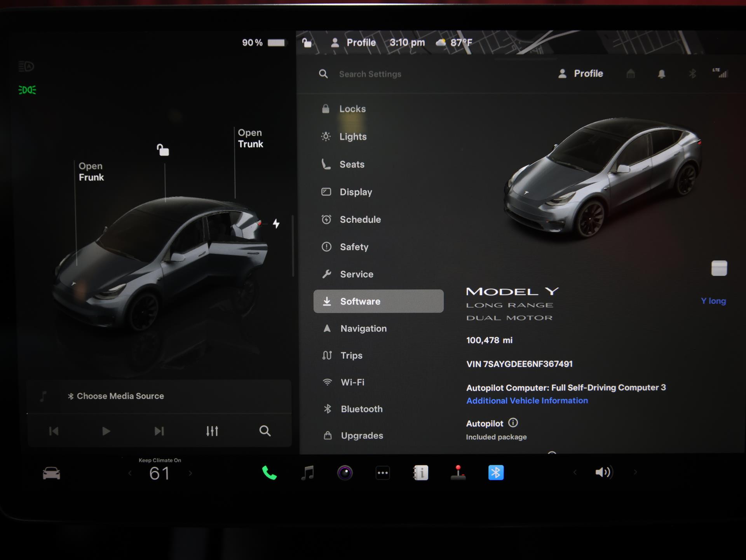This screenshot has height=560, width=746.
Task: Open the music app in the dock
Action: (307, 473)
